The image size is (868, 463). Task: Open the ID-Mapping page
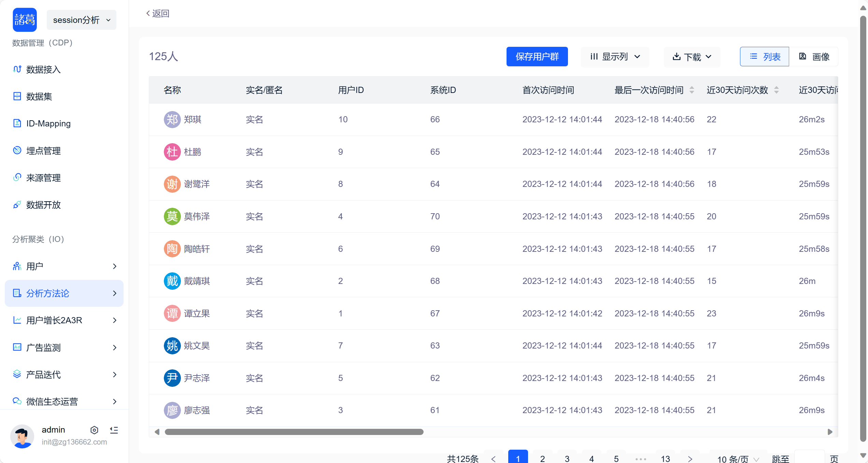click(x=48, y=123)
